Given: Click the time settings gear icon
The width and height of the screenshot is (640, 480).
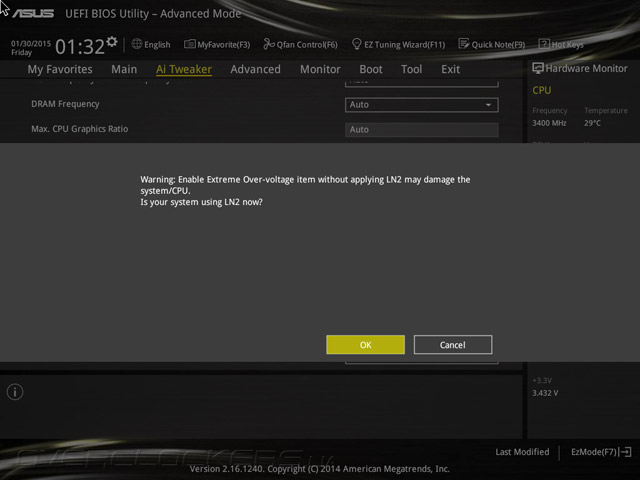Looking at the screenshot, I should coord(112,41).
